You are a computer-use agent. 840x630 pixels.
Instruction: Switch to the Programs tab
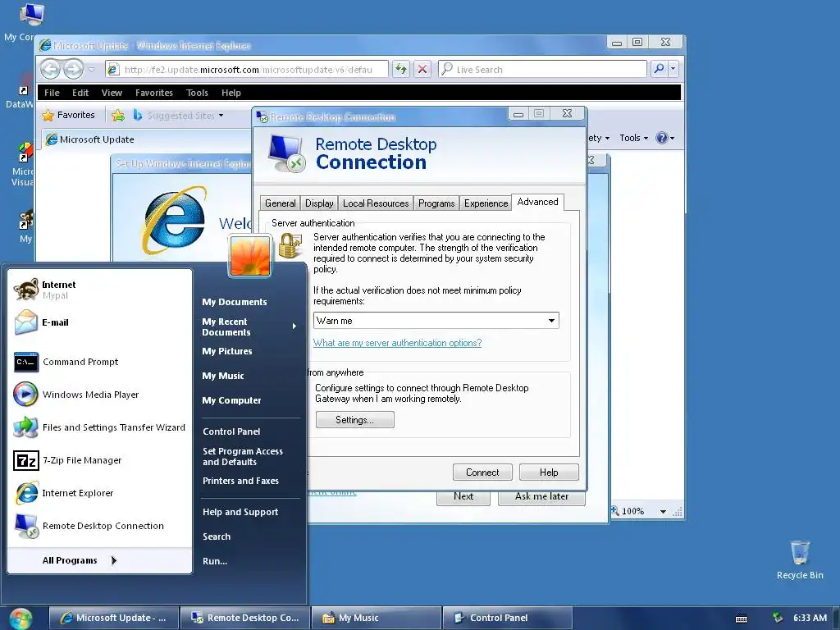coord(436,203)
